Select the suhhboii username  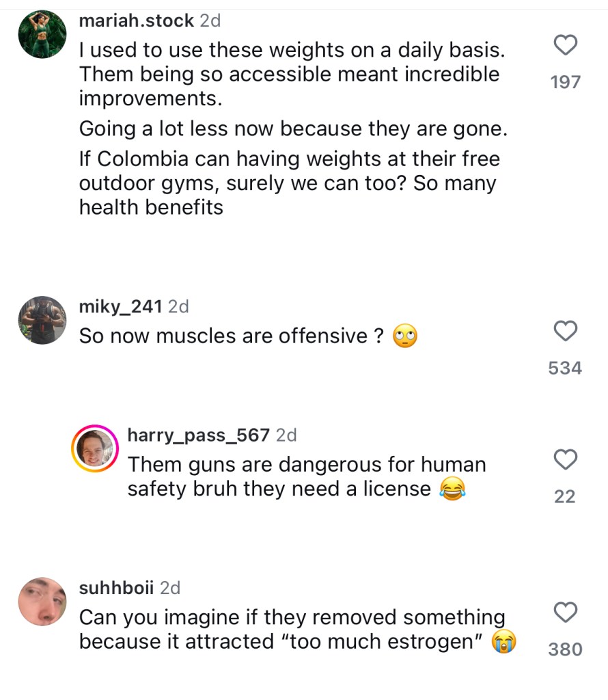point(117,587)
